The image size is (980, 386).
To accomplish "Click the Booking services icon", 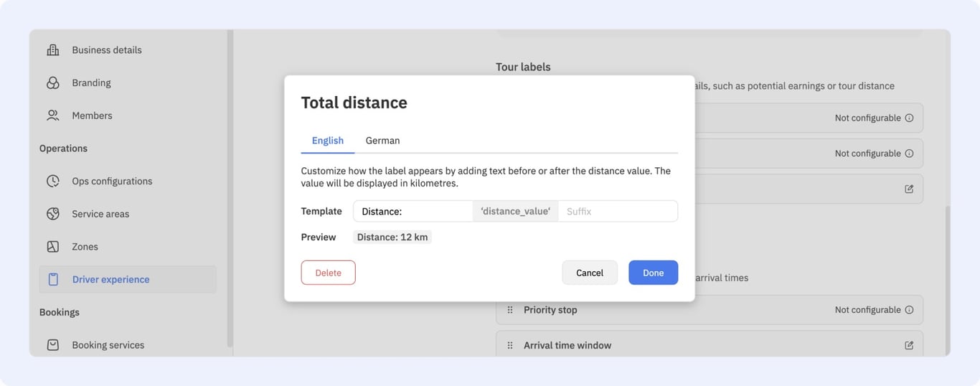I will coord(53,345).
